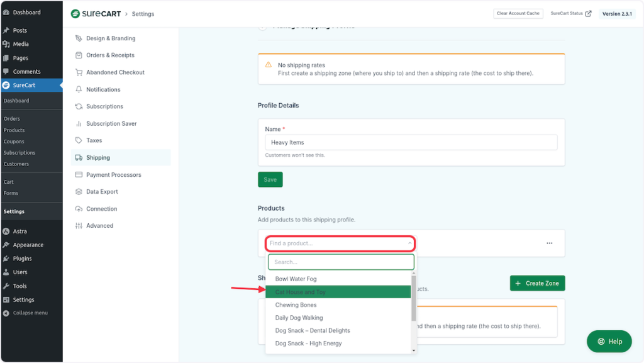Open the three-dot options menu in Products

tap(549, 243)
